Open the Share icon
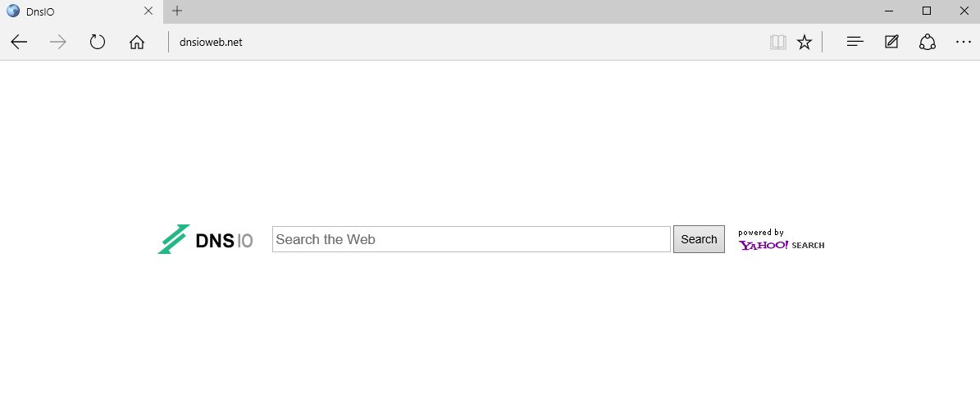 pyautogui.click(x=928, y=42)
